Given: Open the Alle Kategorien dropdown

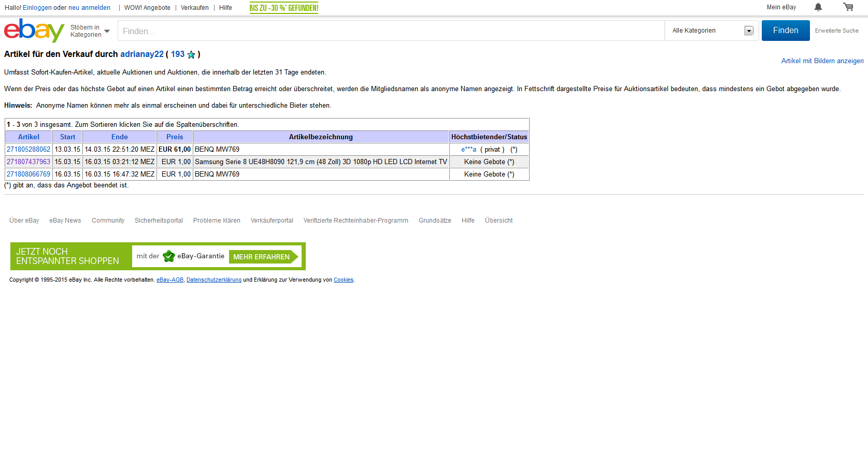Looking at the screenshot, I should [x=712, y=31].
